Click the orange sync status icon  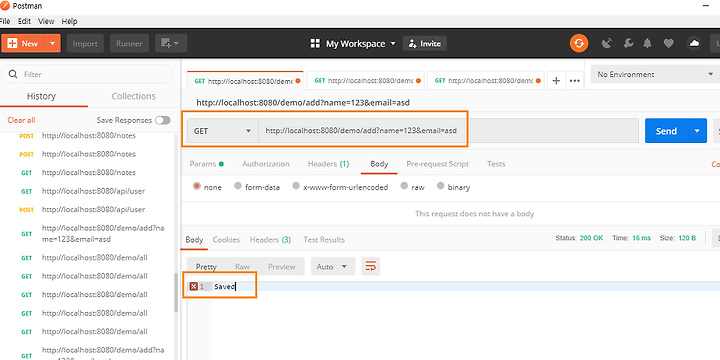(579, 44)
